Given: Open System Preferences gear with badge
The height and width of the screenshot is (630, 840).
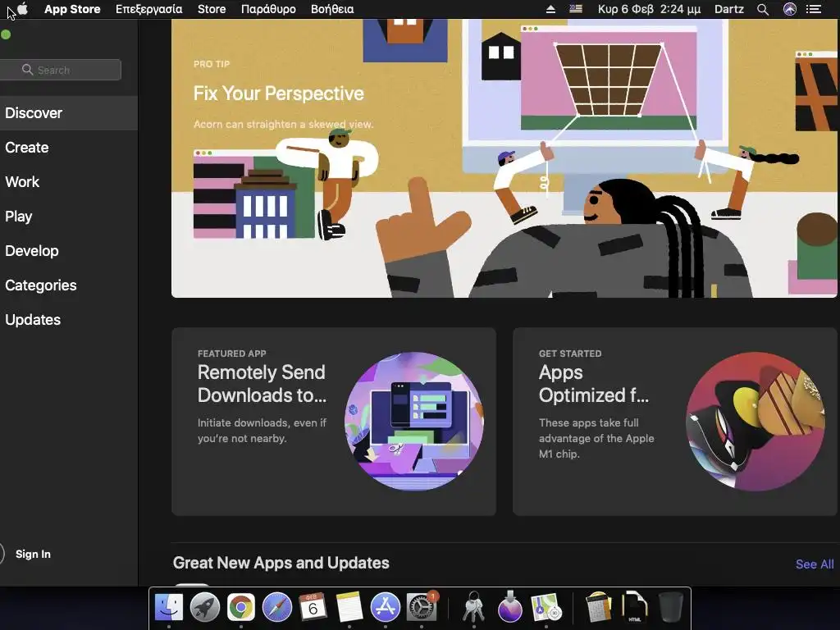Looking at the screenshot, I should [x=422, y=607].
